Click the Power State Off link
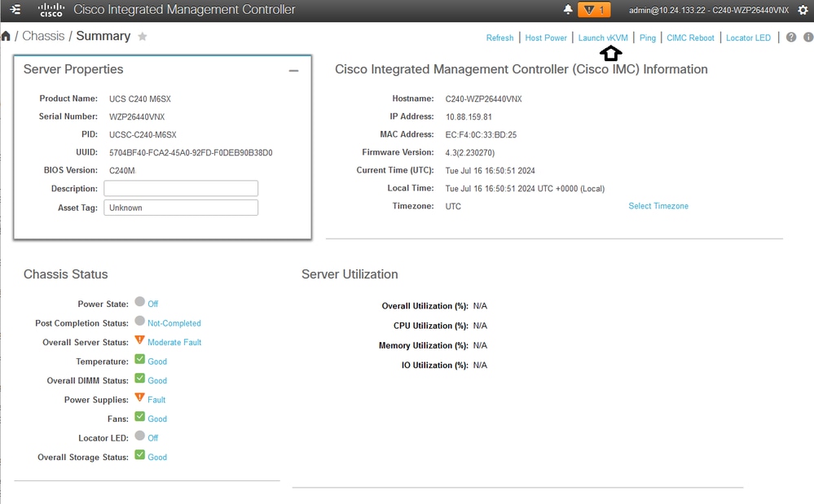The image size is (814, 504). [x=152, y=304]
